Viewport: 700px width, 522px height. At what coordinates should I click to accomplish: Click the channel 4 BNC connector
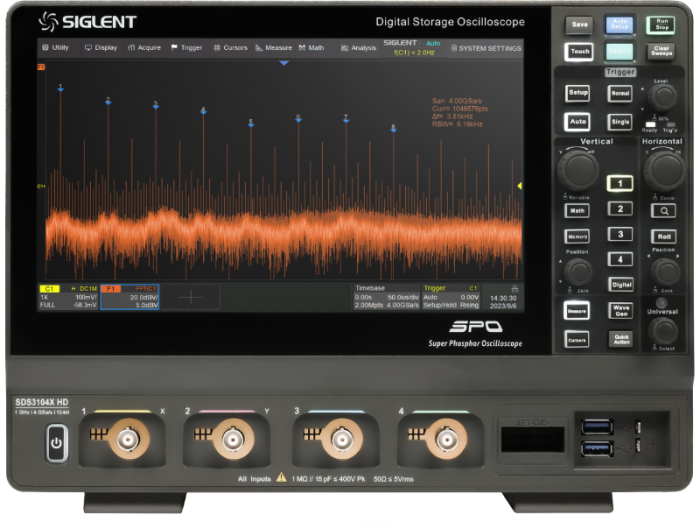(x=446, y=440)
